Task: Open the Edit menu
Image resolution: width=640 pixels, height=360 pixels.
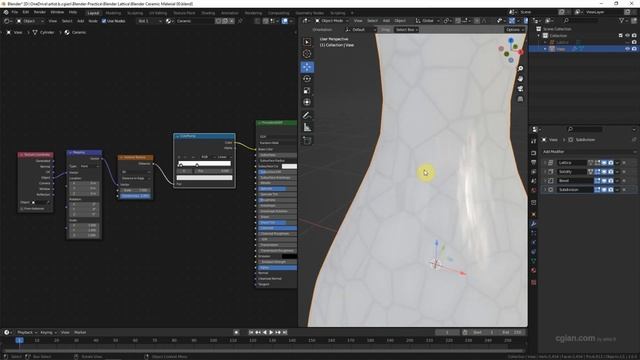Action: tap(26, 12)
